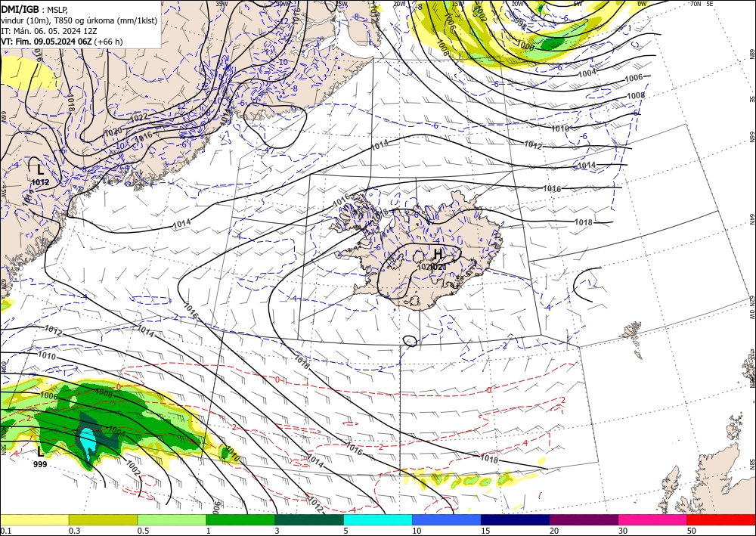This screenshot has width=756, height=536.
Task: Click the '35W' longitude label at top
Action: (x=222, y=4)
